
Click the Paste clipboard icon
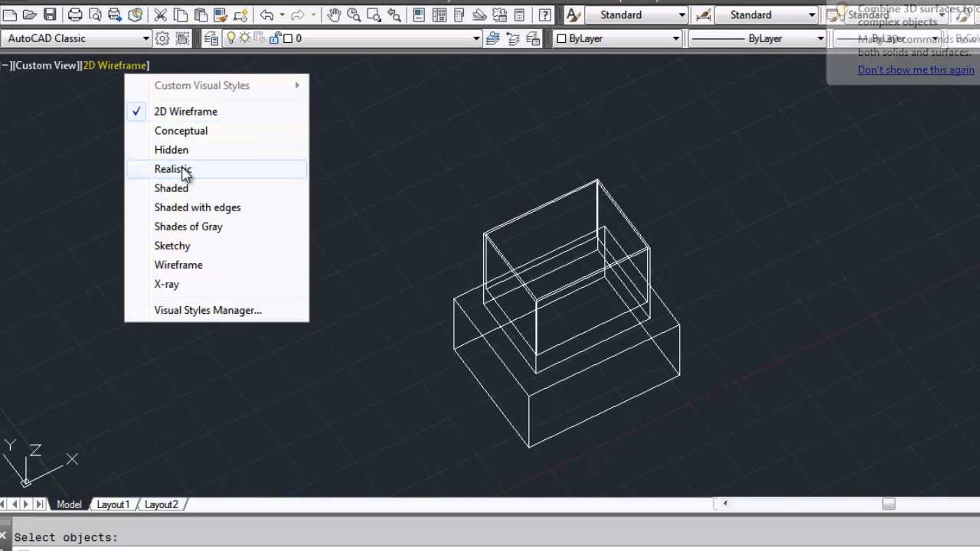coord(201,15)
